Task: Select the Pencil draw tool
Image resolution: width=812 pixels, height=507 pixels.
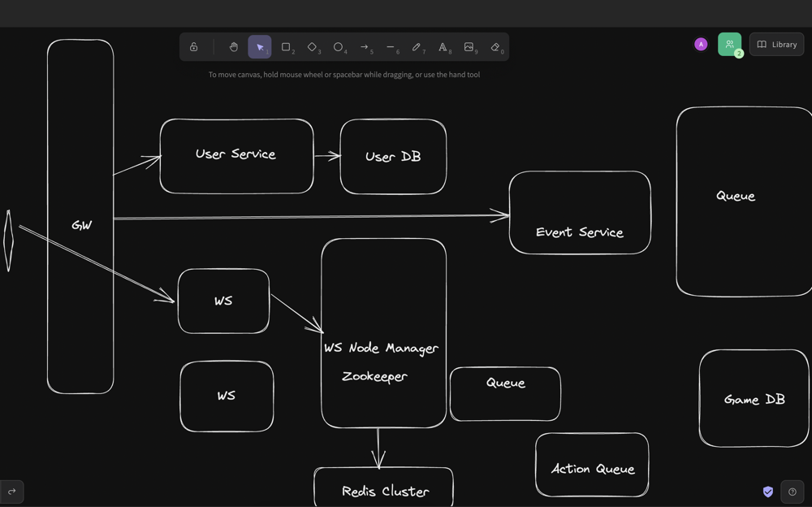Action: coord(417,47)
